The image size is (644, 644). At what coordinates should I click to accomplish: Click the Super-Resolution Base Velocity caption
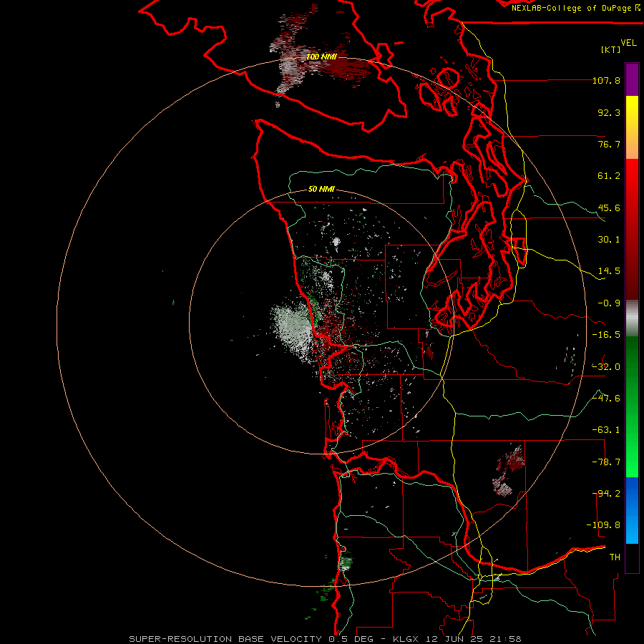coord(326,639)
